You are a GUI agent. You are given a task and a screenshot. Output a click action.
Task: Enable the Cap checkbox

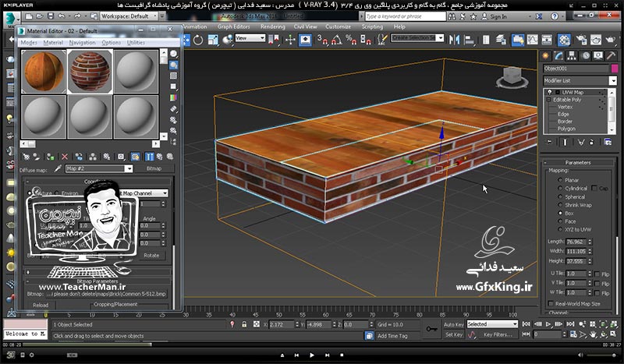click(x=594, y=188)
